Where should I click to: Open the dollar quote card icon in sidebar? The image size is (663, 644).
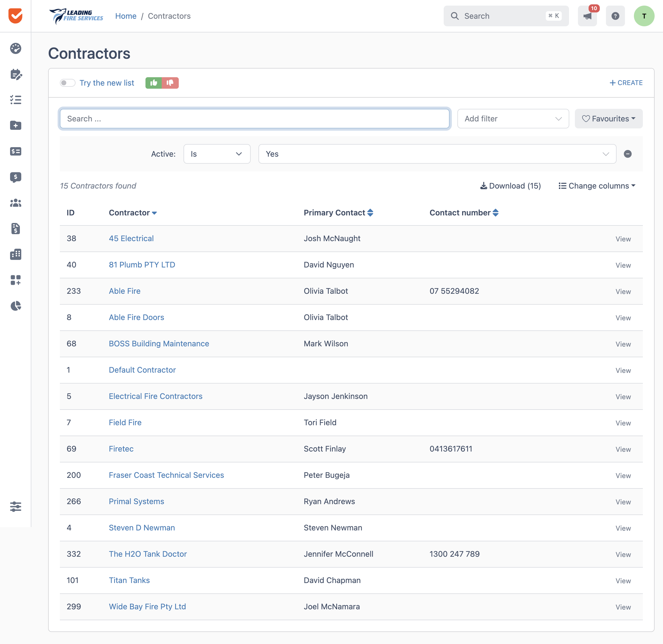(16, 151)
